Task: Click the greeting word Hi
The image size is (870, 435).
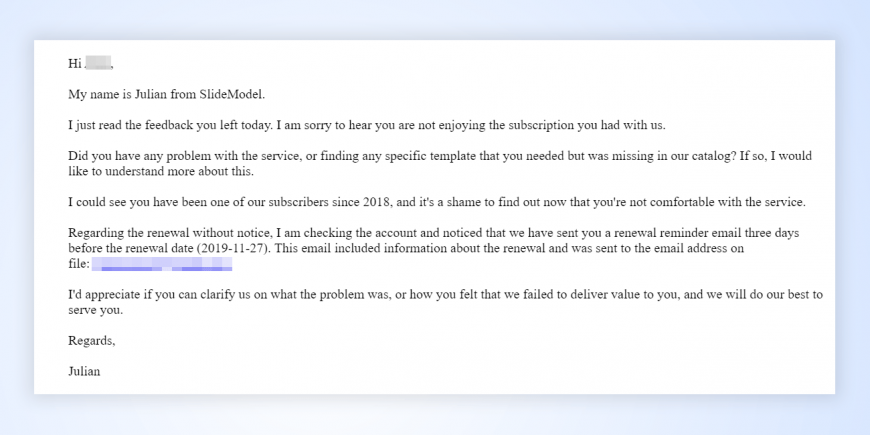Action: pos(74,64)
